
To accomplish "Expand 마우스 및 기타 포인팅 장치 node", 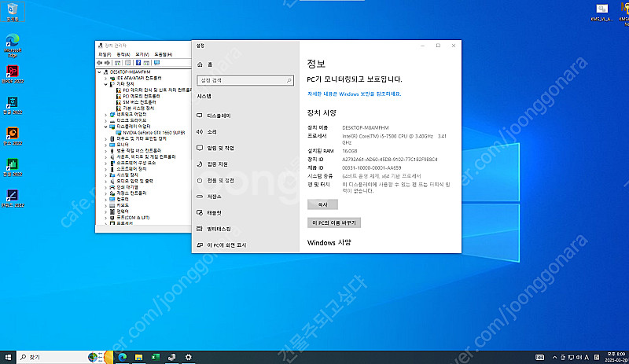I will [106, 139].
